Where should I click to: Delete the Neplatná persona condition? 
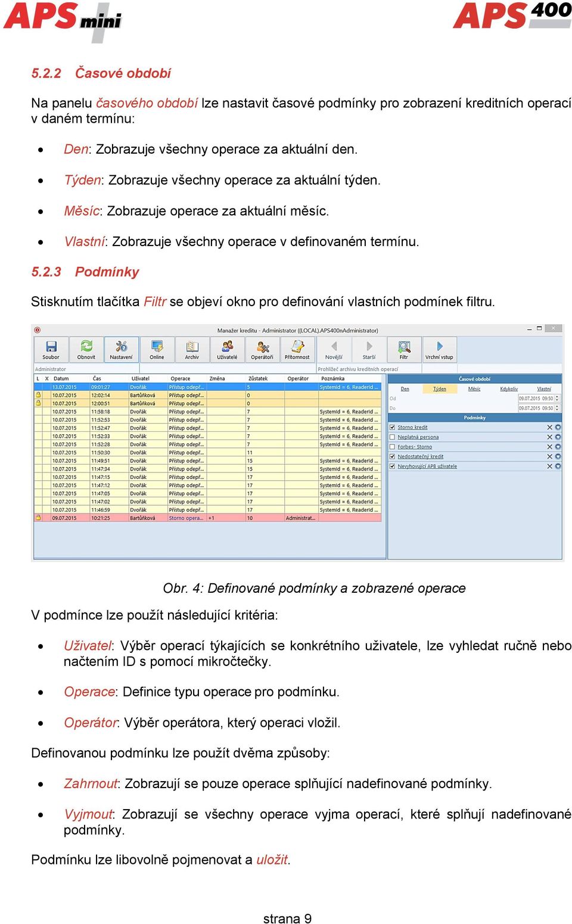click(549, 437)
